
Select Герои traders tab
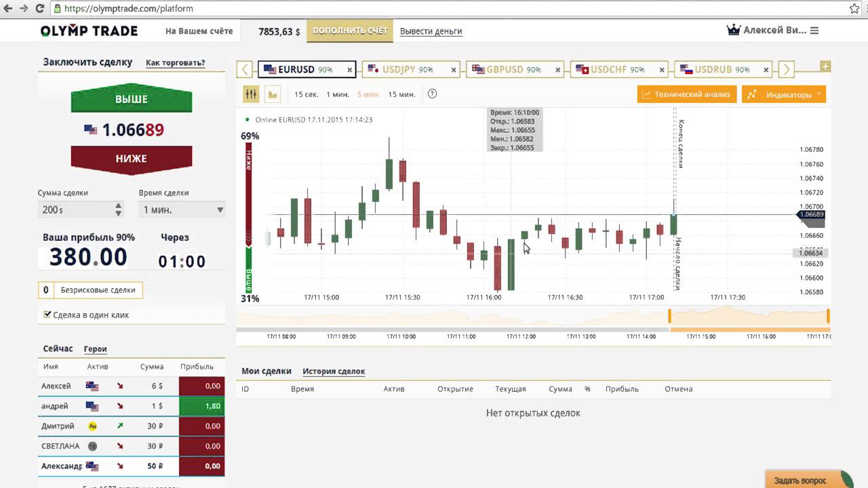96,349
